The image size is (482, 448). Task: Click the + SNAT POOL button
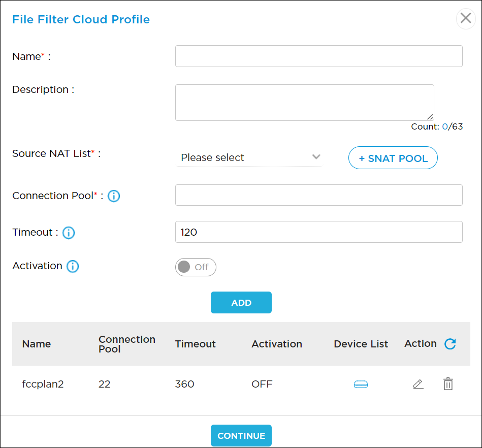(393, 158)
